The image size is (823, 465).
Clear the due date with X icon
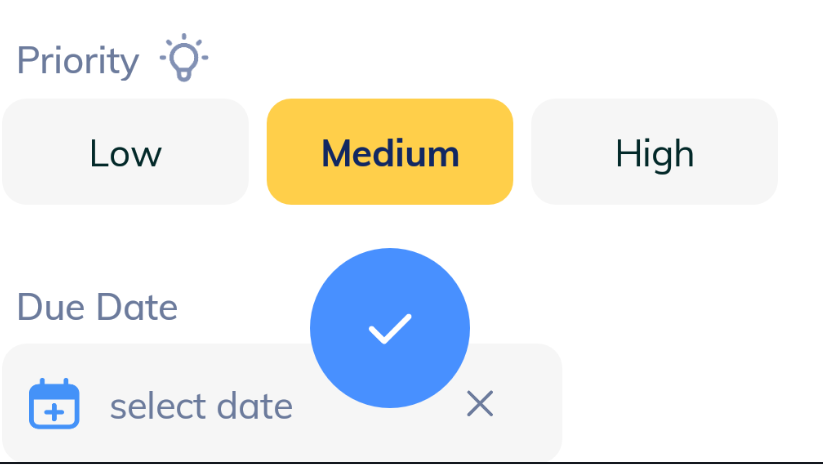coord(480,404)
